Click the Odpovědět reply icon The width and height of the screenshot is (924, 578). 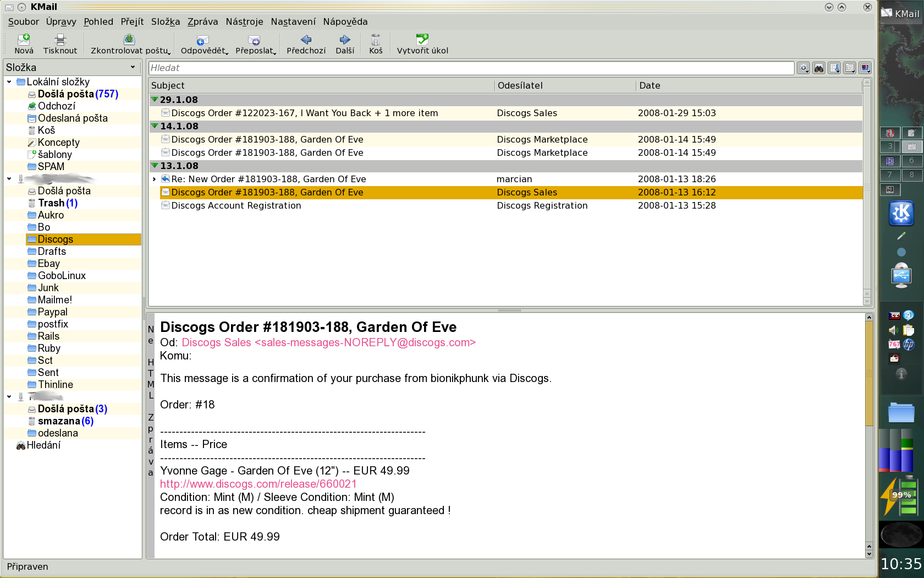click(202, 40)
